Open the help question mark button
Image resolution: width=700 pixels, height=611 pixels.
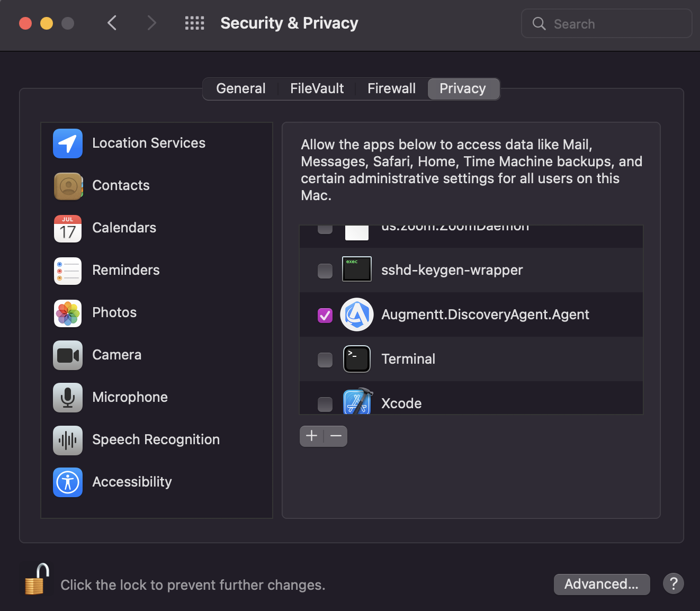tap(673, 583)
